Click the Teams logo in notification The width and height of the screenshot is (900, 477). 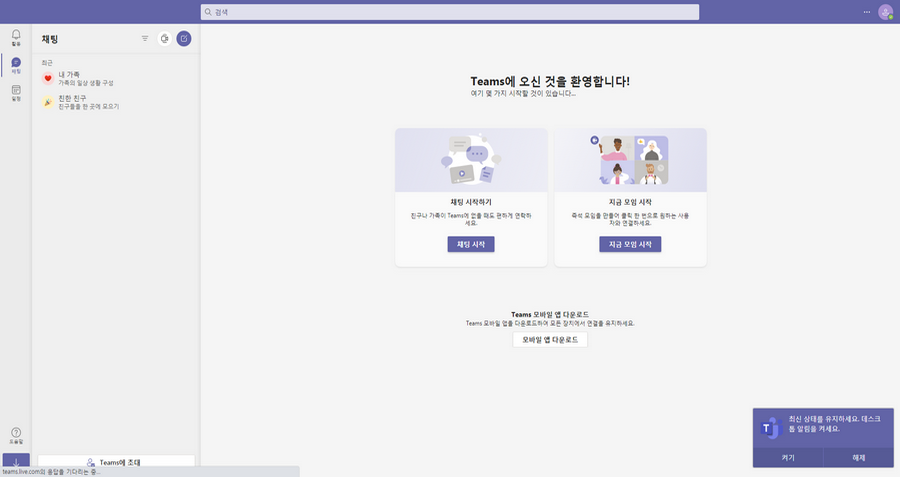click(x=771, y=428)
